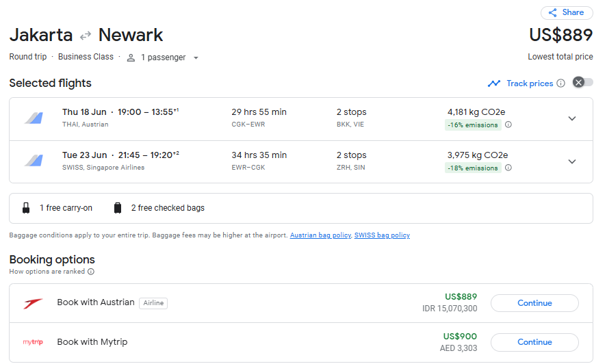Screen dimensions: 607x364
Task: Toggle the Track prices switch
Action: [582, 83]
